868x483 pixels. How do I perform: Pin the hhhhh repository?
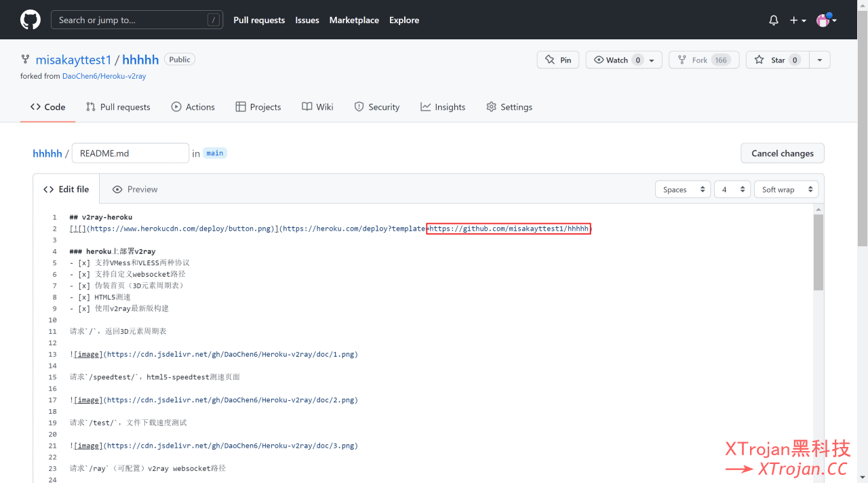point(558,60)
